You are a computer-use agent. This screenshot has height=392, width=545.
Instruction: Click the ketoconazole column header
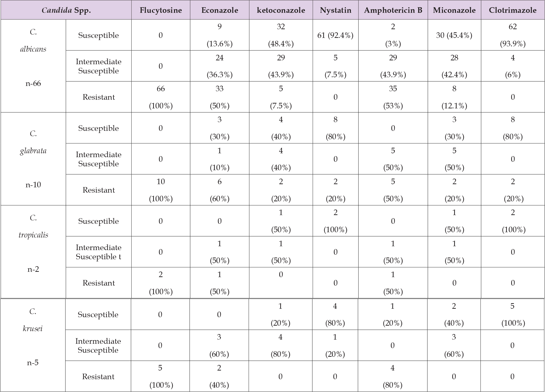click(x=281, y=10)
